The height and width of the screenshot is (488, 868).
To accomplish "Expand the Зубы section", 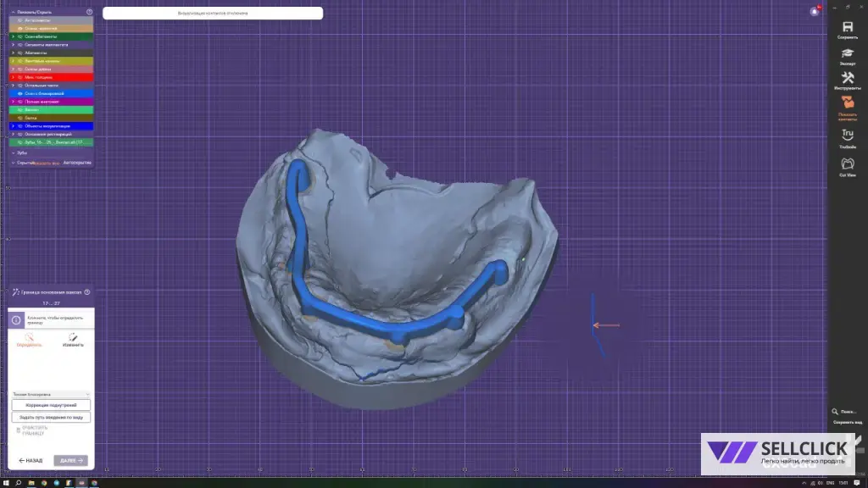I will 13,152.
